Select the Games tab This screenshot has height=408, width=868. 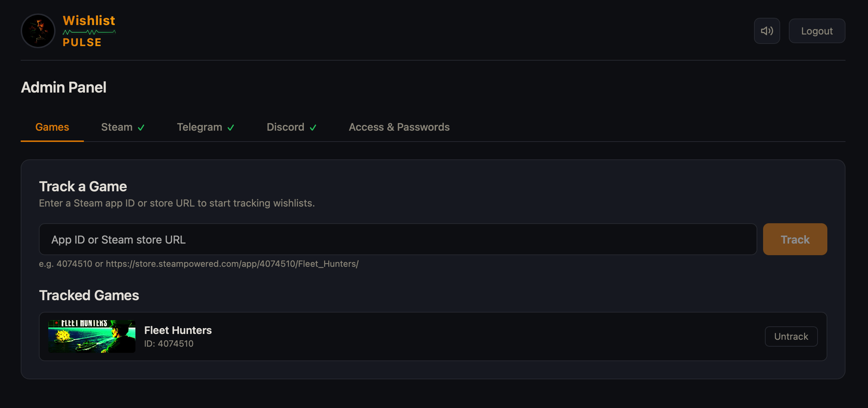52,127
